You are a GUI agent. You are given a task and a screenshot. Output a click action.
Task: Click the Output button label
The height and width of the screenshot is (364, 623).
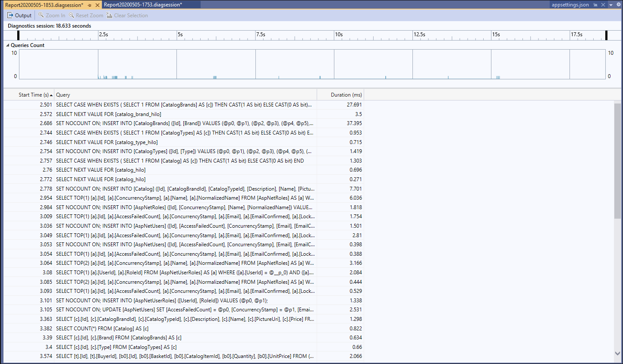[x=22, y=15]
